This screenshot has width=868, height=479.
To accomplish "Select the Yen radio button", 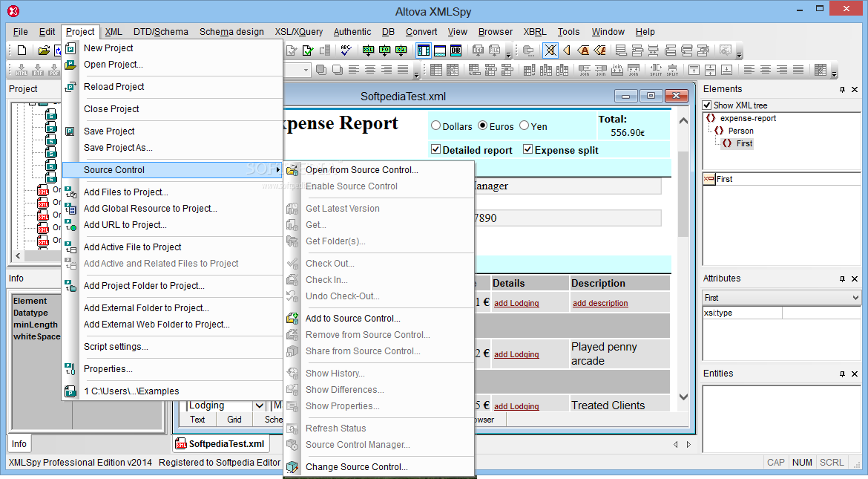I will (525, 126).
